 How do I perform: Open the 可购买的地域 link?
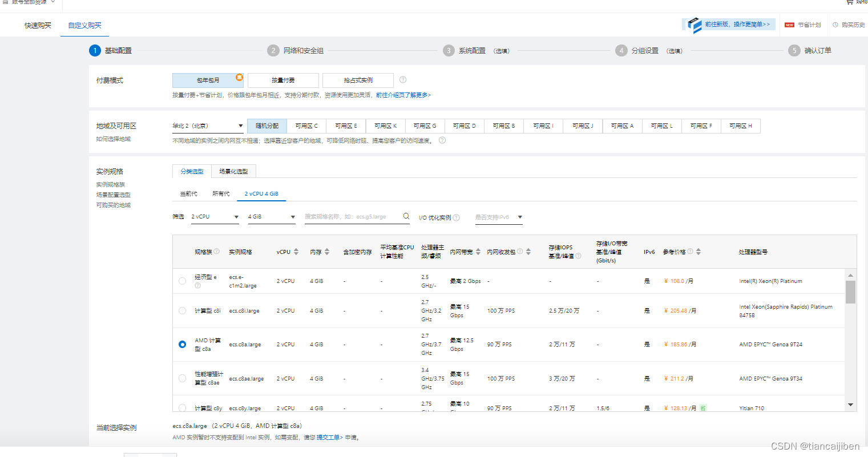tap(113, 205)
